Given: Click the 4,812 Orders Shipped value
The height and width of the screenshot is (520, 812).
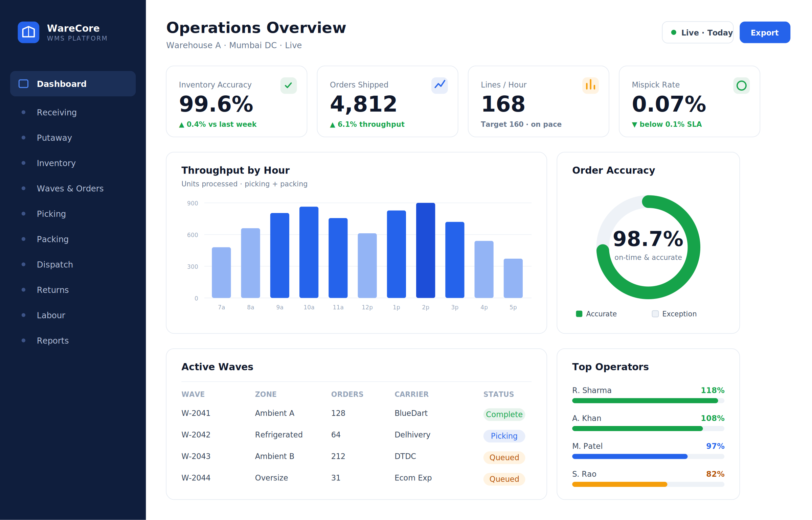Looking at the screenshot, I should point(363,104).
